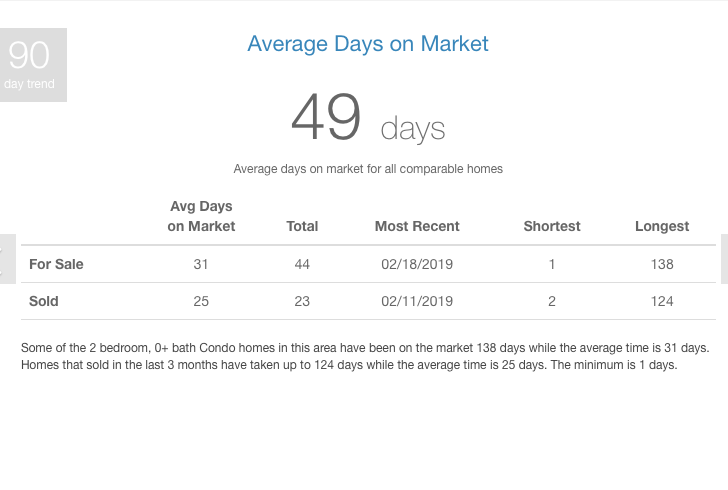The height and width of the screenshot is (490, 728).
Task: Click the 90 day trend badge
Action: [33, 65]
